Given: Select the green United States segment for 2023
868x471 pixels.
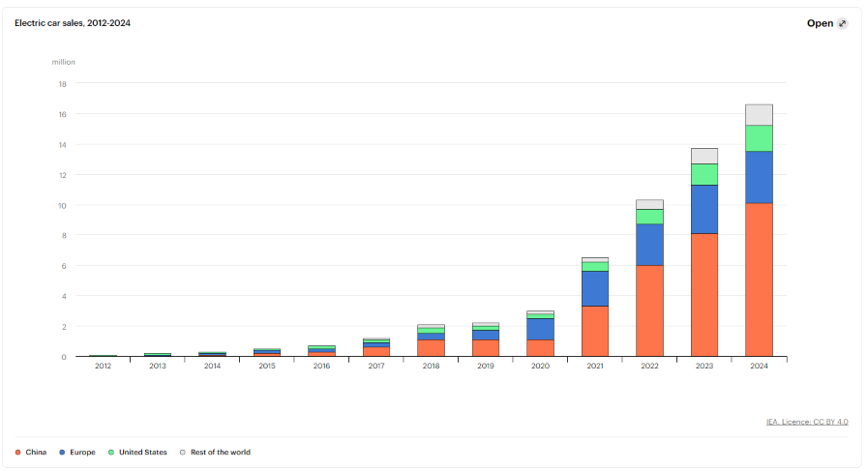Looking at the screenshot, I should [x=703, y=174].
